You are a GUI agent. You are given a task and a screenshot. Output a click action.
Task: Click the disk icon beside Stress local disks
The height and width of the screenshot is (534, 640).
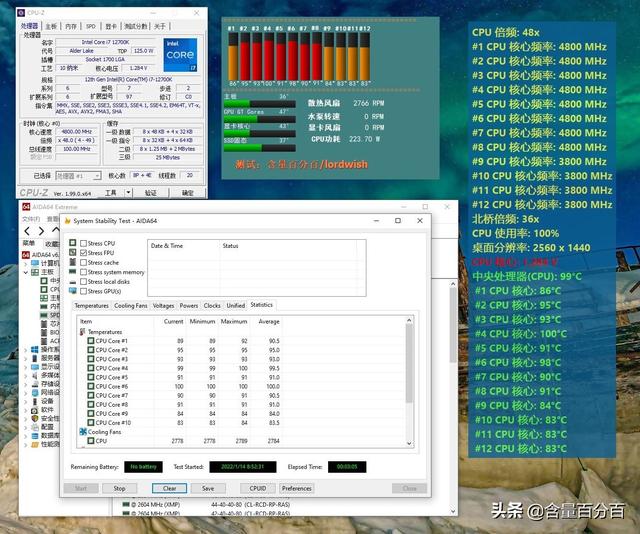73,282
